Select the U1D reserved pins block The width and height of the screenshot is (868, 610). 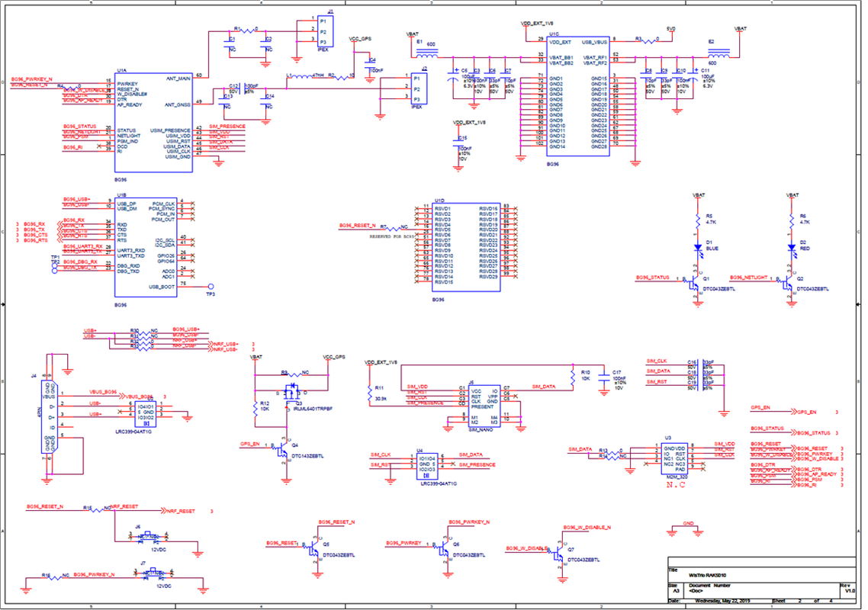click(x=466, y=247)
